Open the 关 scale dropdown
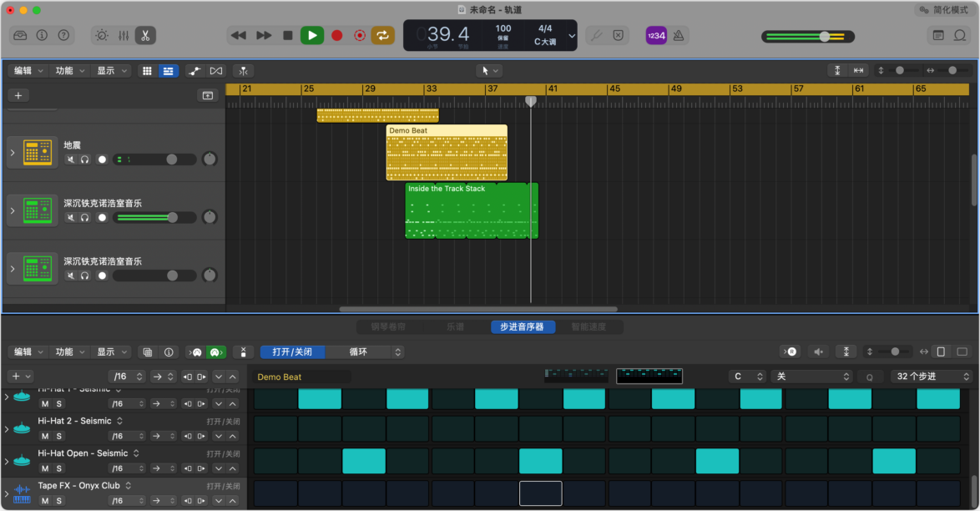The width and height of the screenshot is (980, 511). point(812,377)
